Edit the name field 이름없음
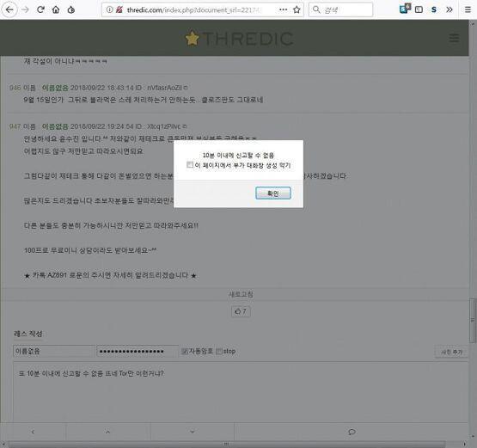Screen dimensions: 477x448 click(x=54, y=351)
